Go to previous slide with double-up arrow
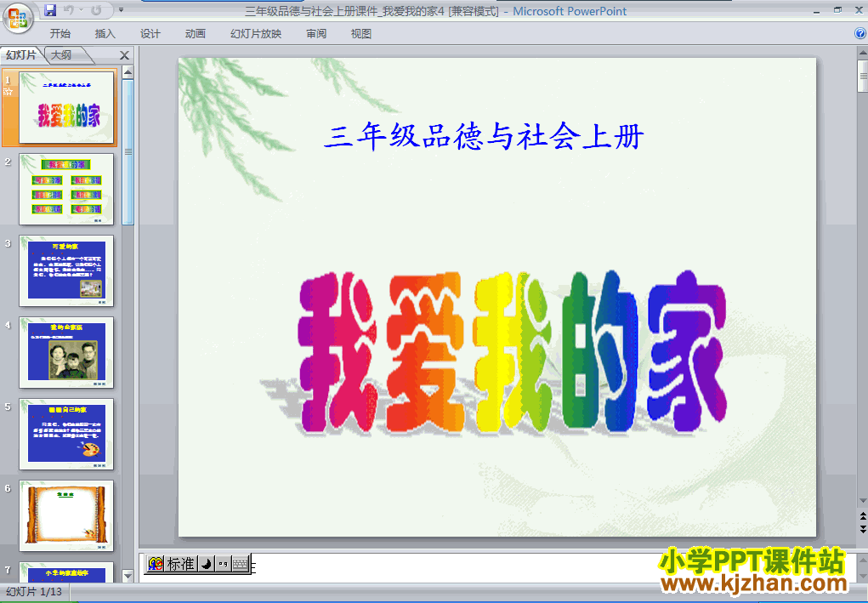Screen dimensions: 868x603 [x=862, y=516]
